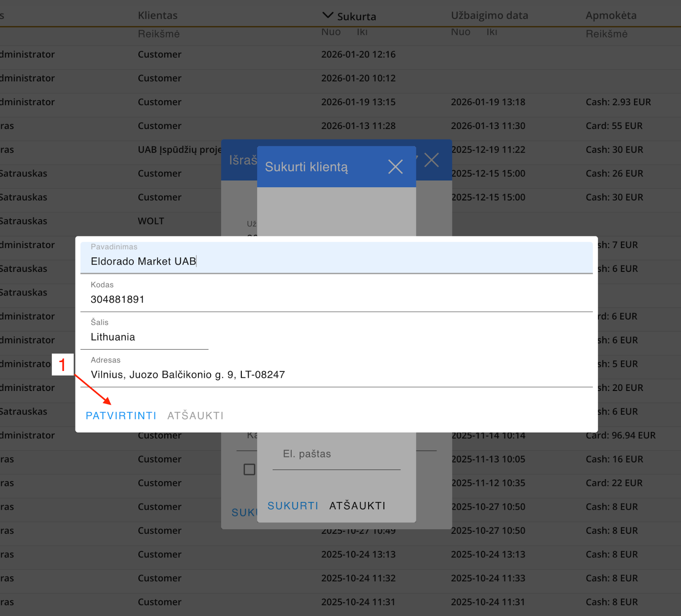681x616 pixels.
Task: Sort by the Klientas column header
Action: pos(157,16)
